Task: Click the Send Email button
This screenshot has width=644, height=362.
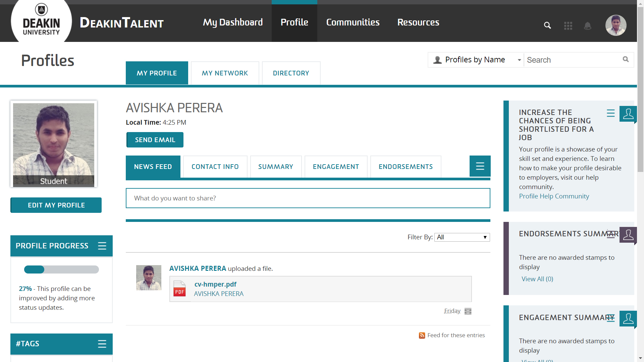Action: coord(155,140)
